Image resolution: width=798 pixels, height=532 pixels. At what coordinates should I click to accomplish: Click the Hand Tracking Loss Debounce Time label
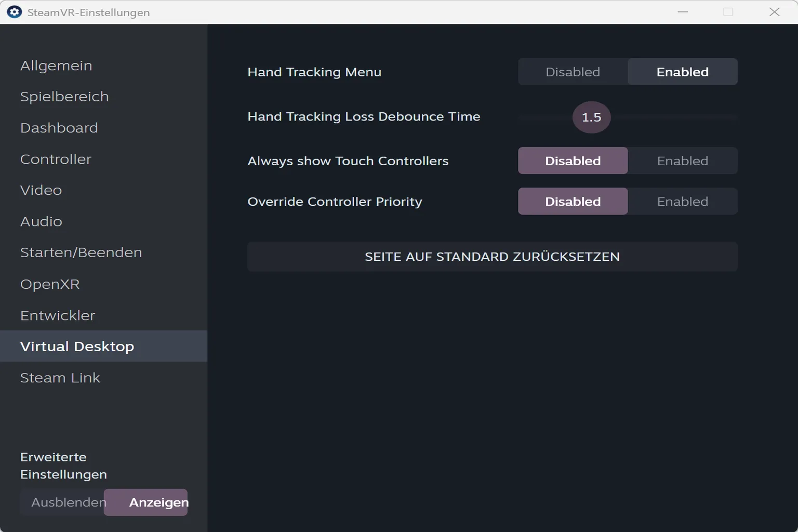point(364,116)
